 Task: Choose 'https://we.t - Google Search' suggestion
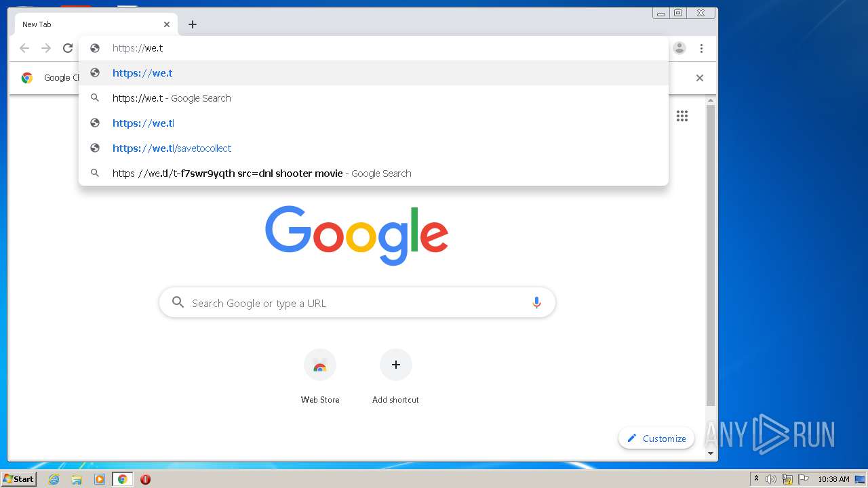point(373,98)
